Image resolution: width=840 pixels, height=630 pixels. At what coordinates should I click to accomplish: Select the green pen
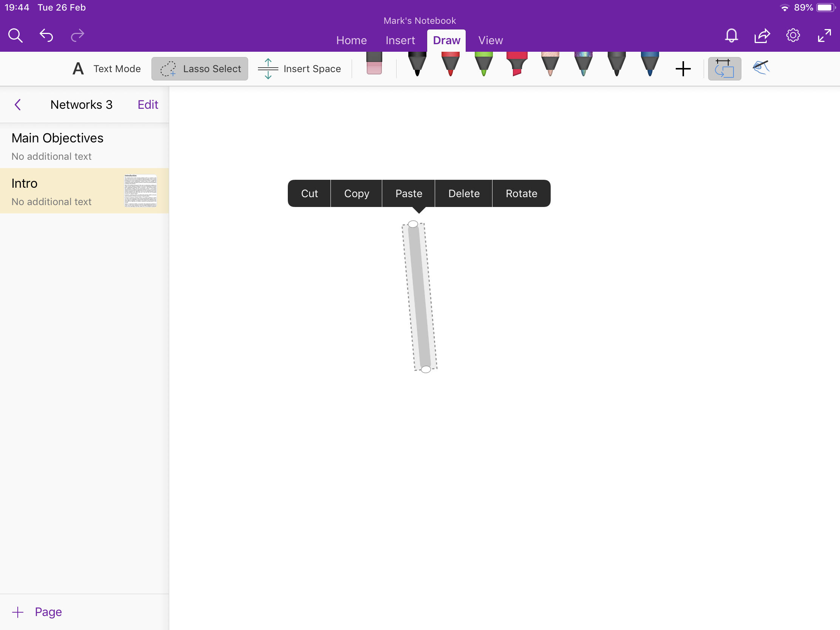tap(483, 64)
